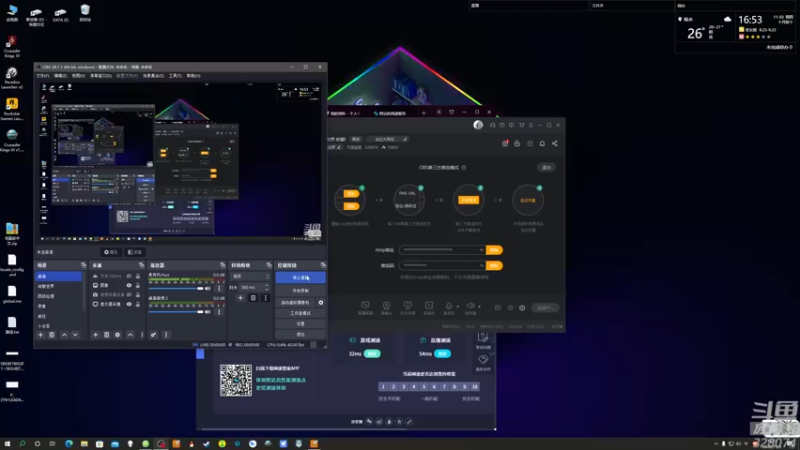Float the Scene Transitions dock panel icon
The image size is (800, 450).
(x=269, y=265)
